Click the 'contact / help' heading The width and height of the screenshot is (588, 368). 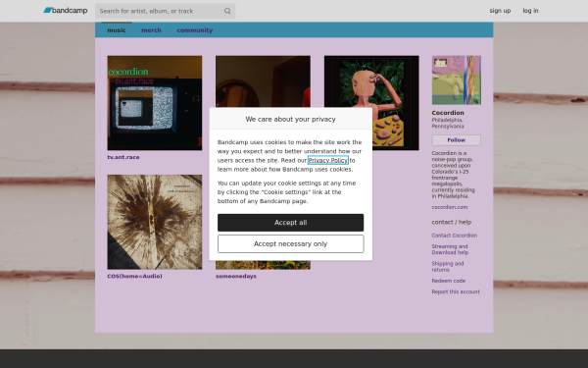click(451, 222)
